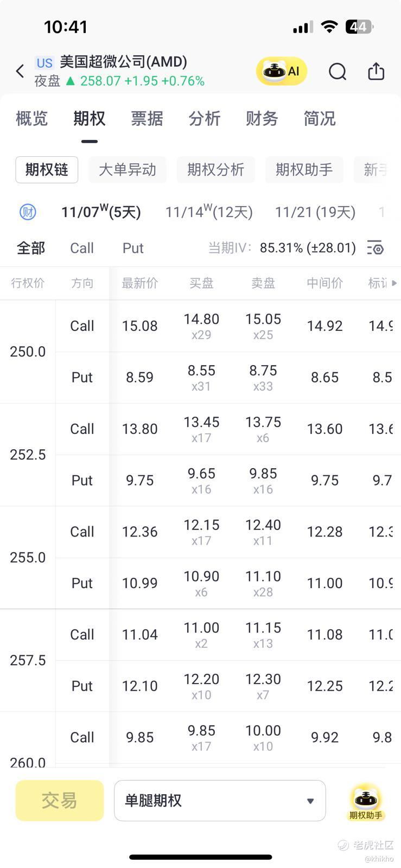Choose the 11/21 (19天) expiration
The height and width of the screenshot is (868, 401).
coord(315,212)
